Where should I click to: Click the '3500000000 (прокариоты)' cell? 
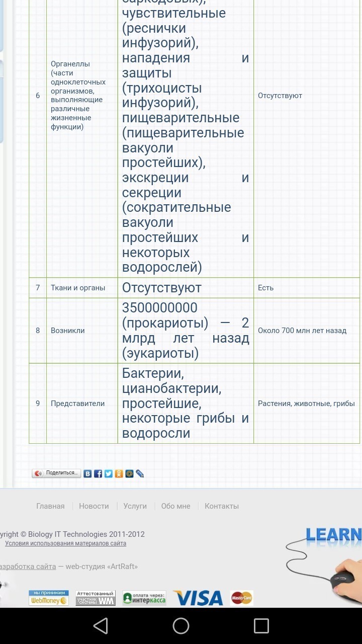[x=186, y=331]
